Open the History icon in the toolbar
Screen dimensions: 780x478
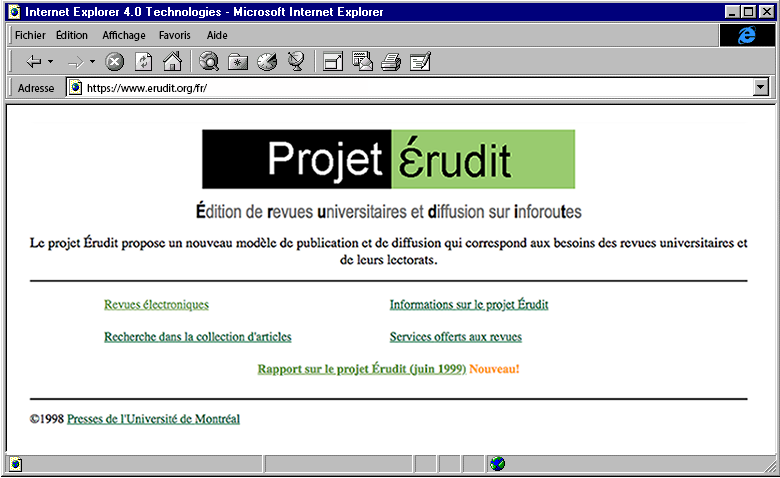(x=267, y=62)
